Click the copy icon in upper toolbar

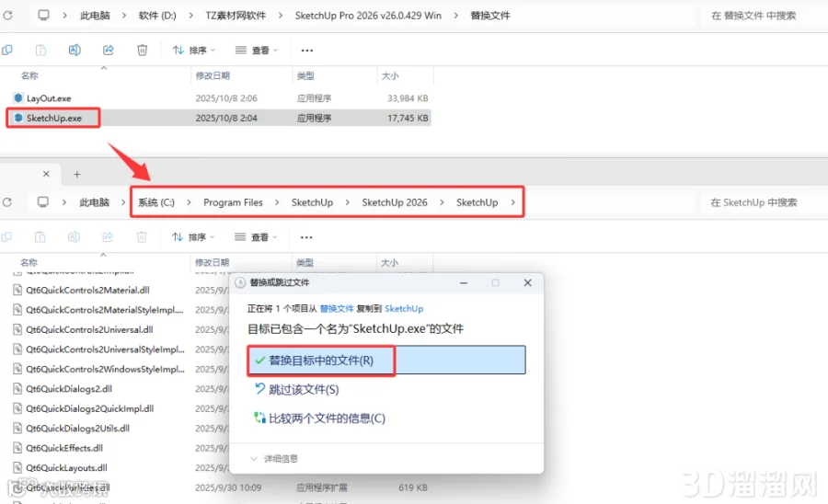(x=7, y=51)
